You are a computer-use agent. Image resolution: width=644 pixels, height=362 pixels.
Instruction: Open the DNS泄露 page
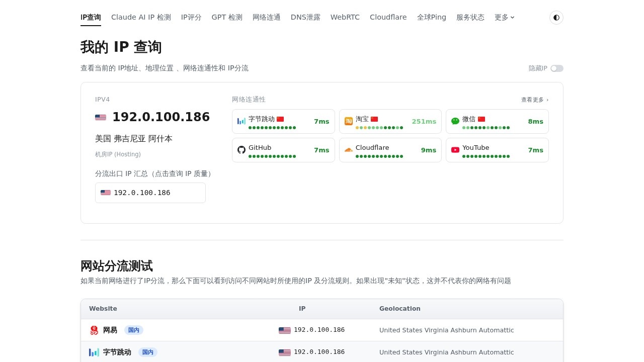point(305,17)
